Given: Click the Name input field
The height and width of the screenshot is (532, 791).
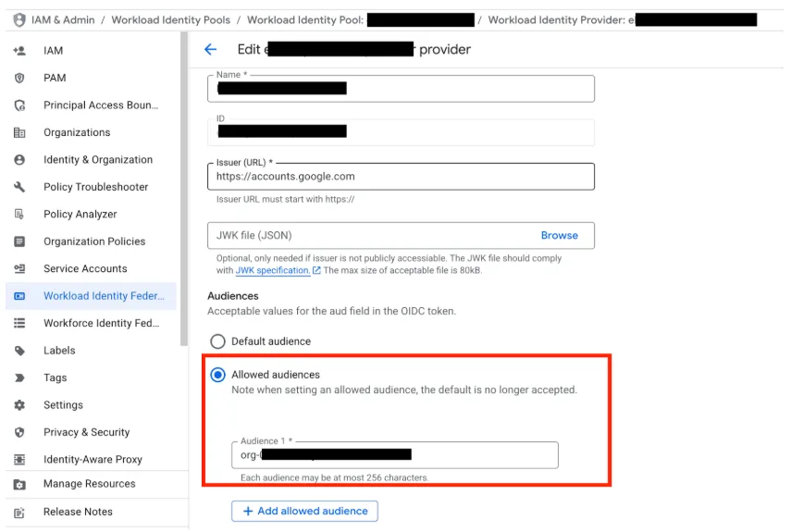Looking at the screenshot, I should [x=401, y=89].
